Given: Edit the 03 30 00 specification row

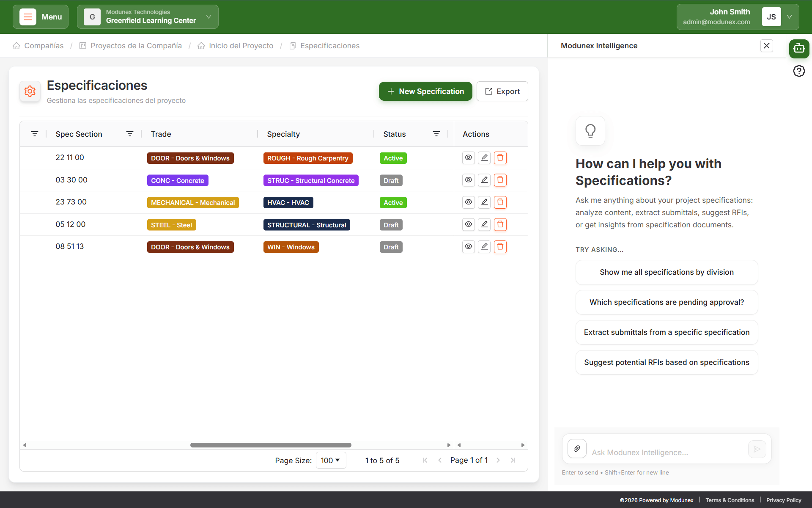Looking at the screenshot, I should coord(484,180).
